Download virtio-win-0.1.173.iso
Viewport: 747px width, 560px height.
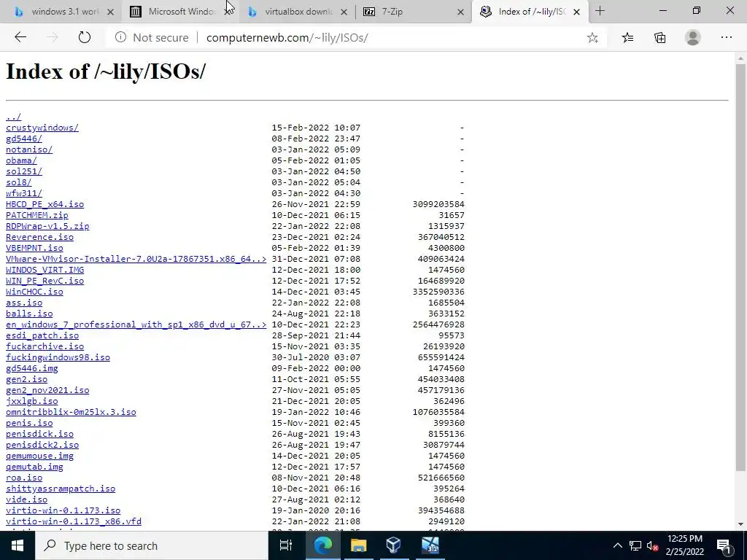pyautogui.click(x=63, y=511)
